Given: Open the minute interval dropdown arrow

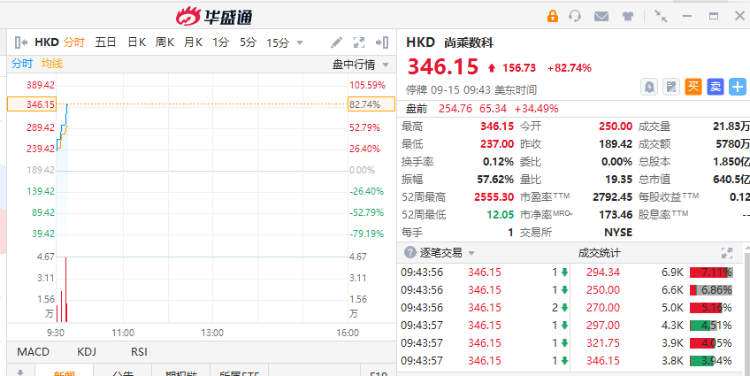Looking at the screenshot, I should click(300, 43).
